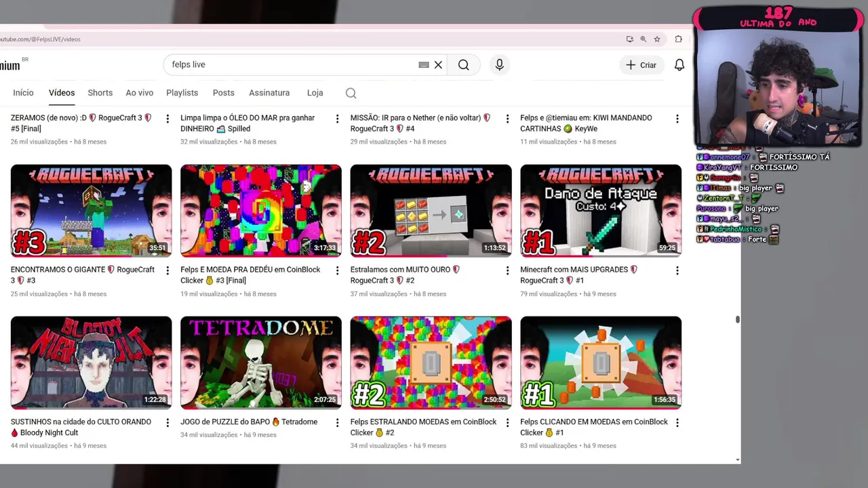868x488 pixels.
Task: Open title Estralamos com MUITO OURO
Action: click(x=406, y=275)
